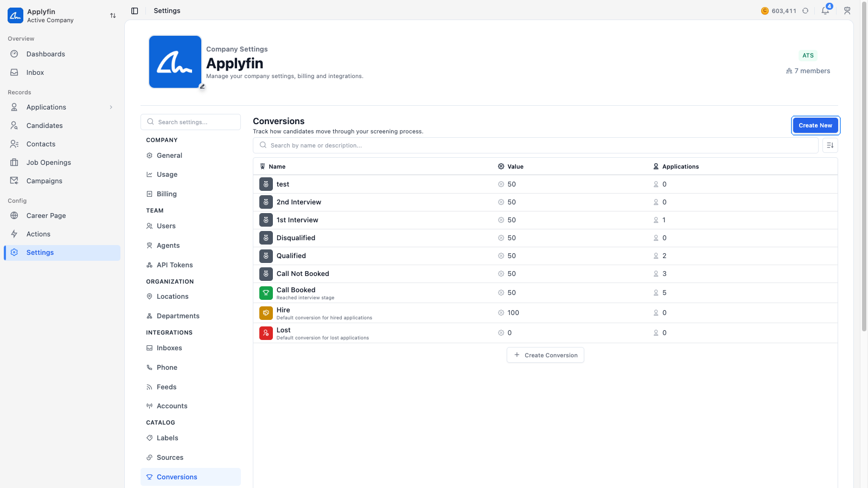
Task: Focus search by name or description field
Action: click(535, 145)
